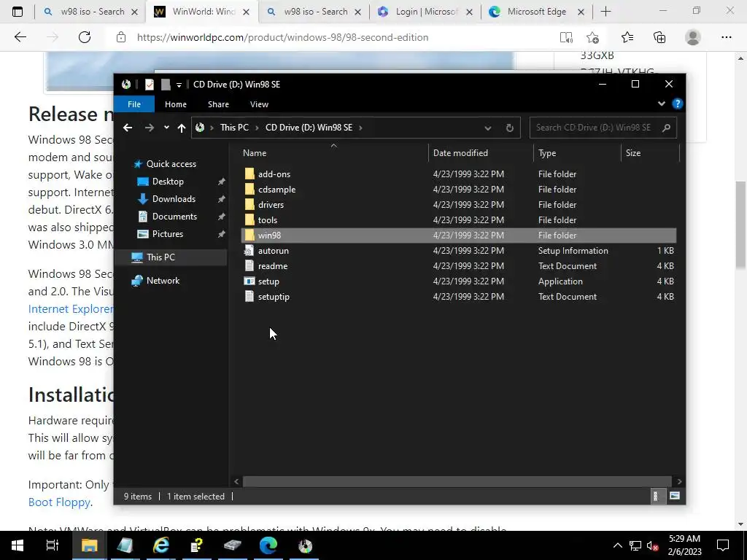Select Documents in navigation pane
Image resolution: width=747 pixels, height=560 pixels.
click(x=174, y=216)
